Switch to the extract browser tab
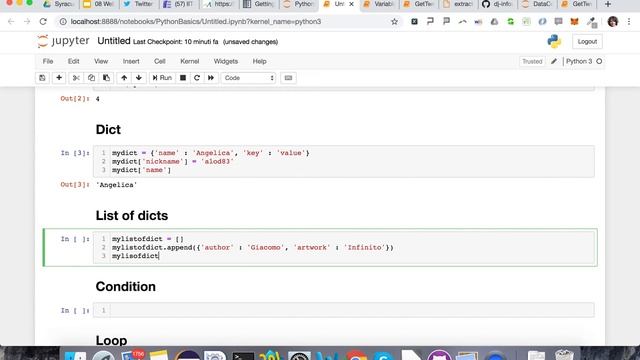The image size is (640, 360). tap(458, 4)
